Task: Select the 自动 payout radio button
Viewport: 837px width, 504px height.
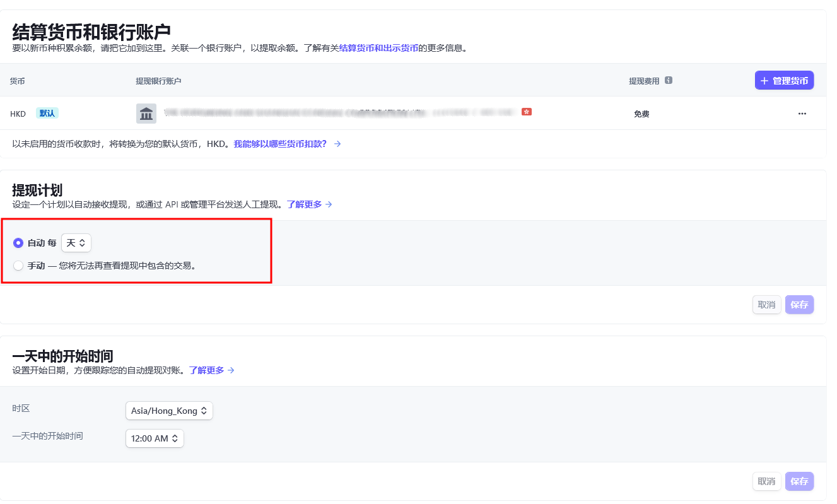Action: pyautogui.click(x=18, y=243)
